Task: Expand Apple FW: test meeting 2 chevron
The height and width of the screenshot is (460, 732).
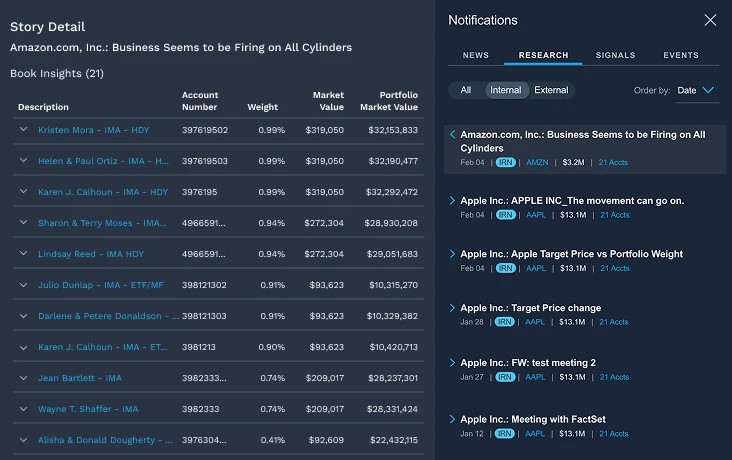Action: click(452, 362)
